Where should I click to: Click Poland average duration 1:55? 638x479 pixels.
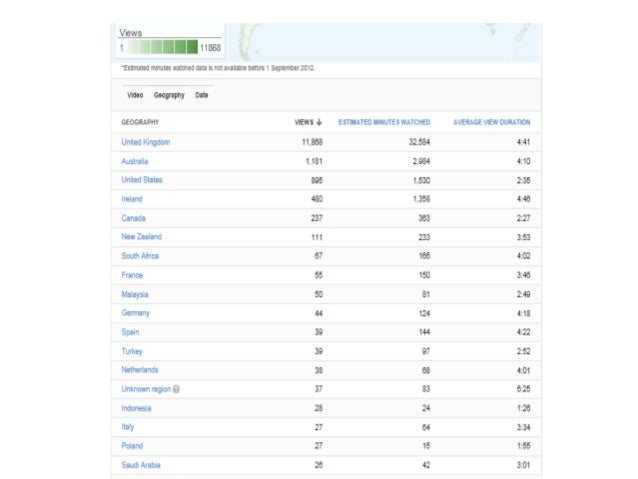524,446
